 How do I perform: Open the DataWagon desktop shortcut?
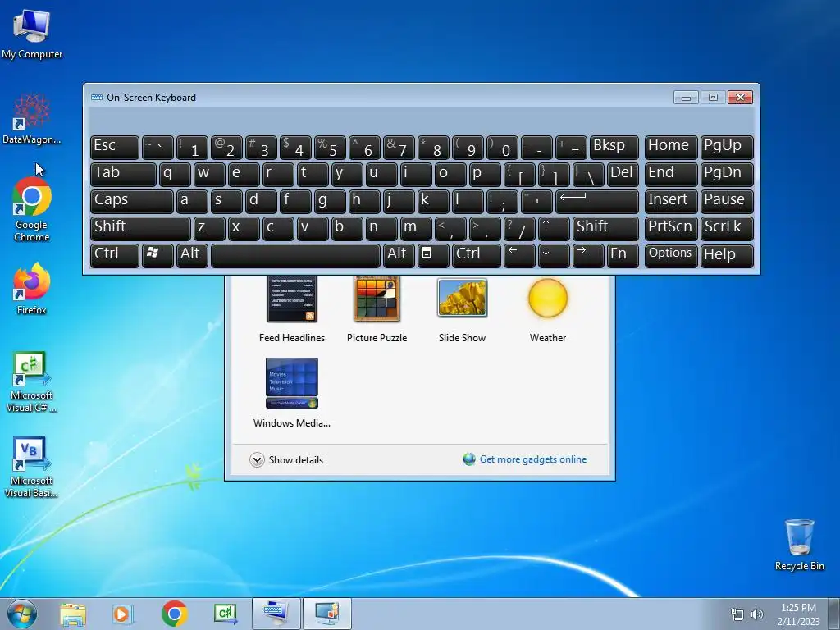pyautogui.click(x=32, y=119)
